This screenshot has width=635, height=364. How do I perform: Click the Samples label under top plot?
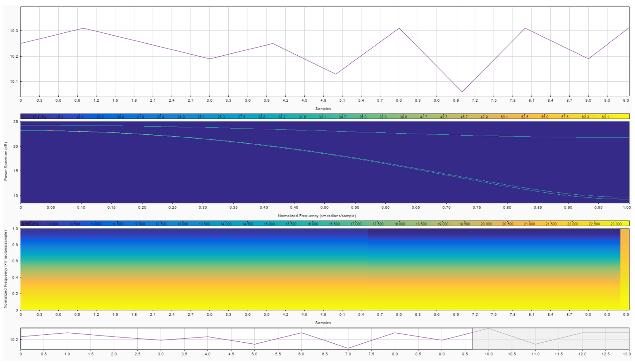[323, 109]
